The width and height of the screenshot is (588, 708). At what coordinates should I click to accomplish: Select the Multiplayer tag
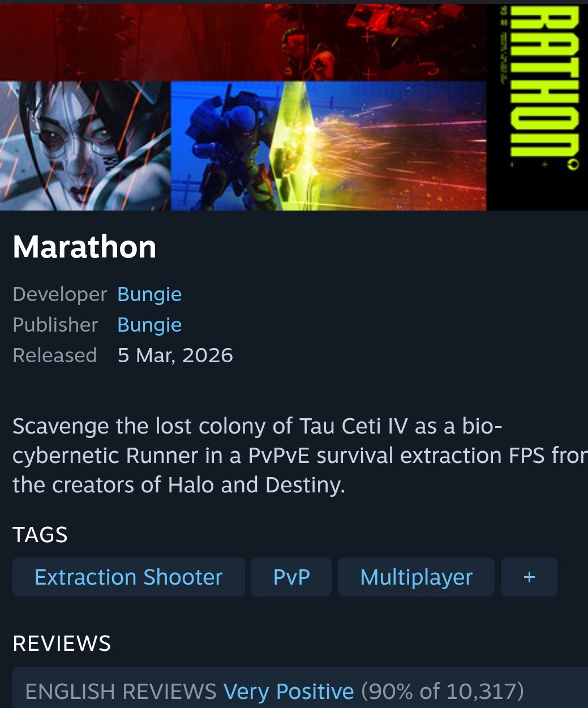(416, 577)
